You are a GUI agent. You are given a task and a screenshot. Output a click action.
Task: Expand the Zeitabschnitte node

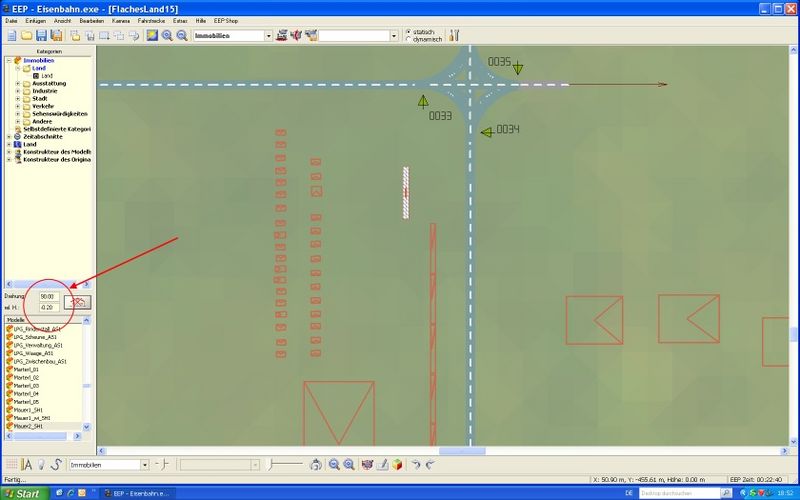(9, 137)
